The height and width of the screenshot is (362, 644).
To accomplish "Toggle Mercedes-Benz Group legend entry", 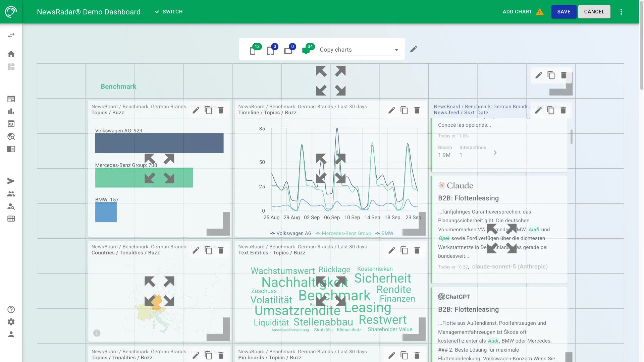I will [343, 233].
